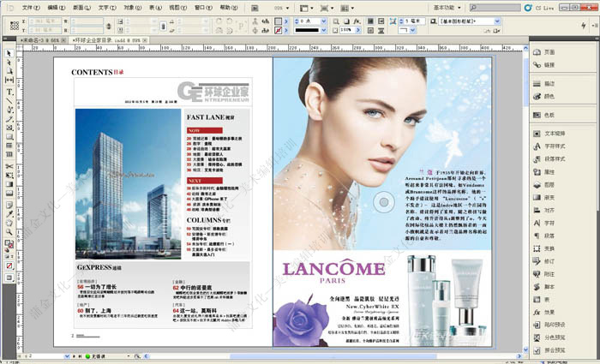Toggle the screen view mode button in toolbox
600x364 pixels.
[x=9, y=278]
